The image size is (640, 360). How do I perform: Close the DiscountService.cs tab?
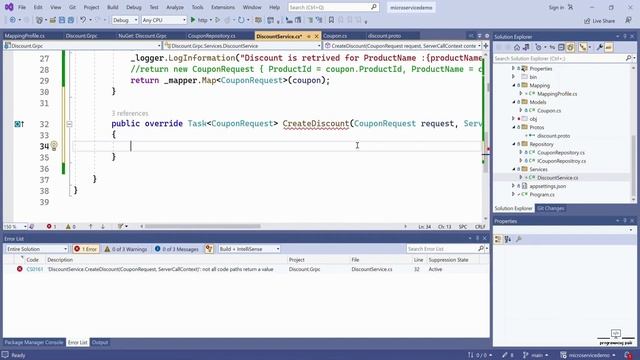pyautogui.click(x=316, y=36)
